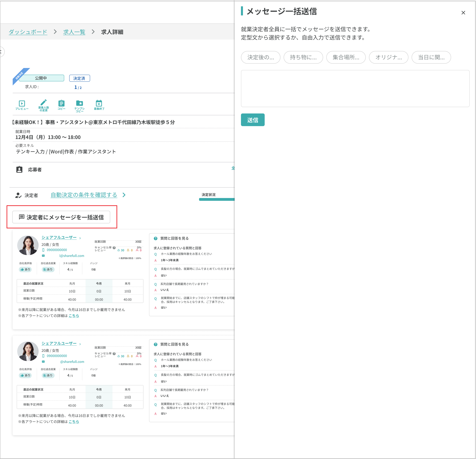Viewport: 476px width, 459px height.
Task: Close the メッセージ一括送信 panel
Action: pyautogui.click(x=463, y=13)
